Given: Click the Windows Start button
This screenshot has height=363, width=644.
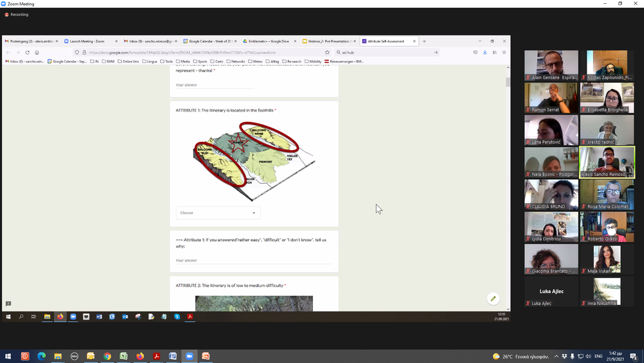Looking at the screenshot, I should point(8,356).
